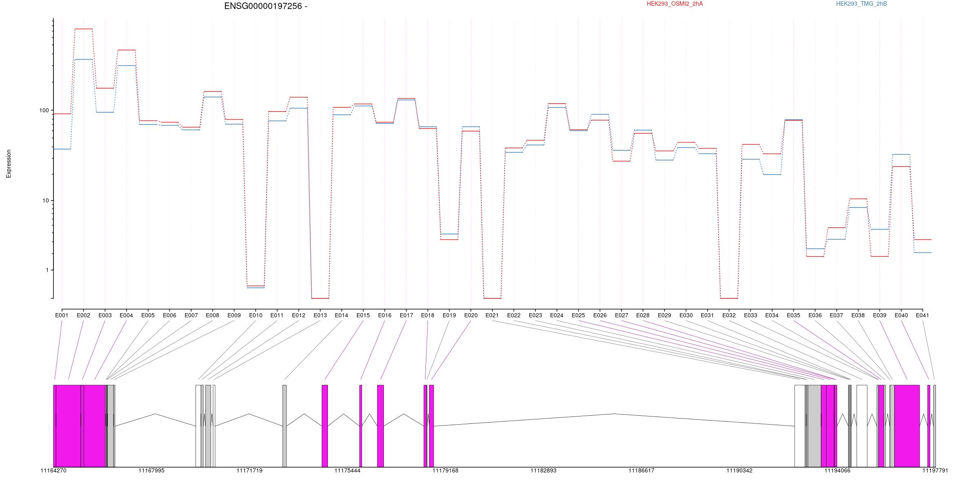Click genomic coordinate 11182893

543,471
